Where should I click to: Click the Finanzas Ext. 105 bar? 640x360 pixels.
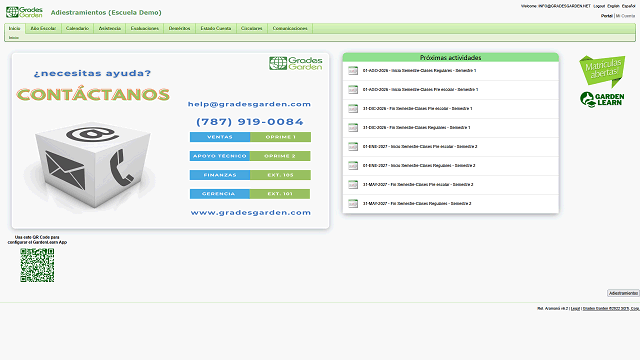tap(250, 175)
